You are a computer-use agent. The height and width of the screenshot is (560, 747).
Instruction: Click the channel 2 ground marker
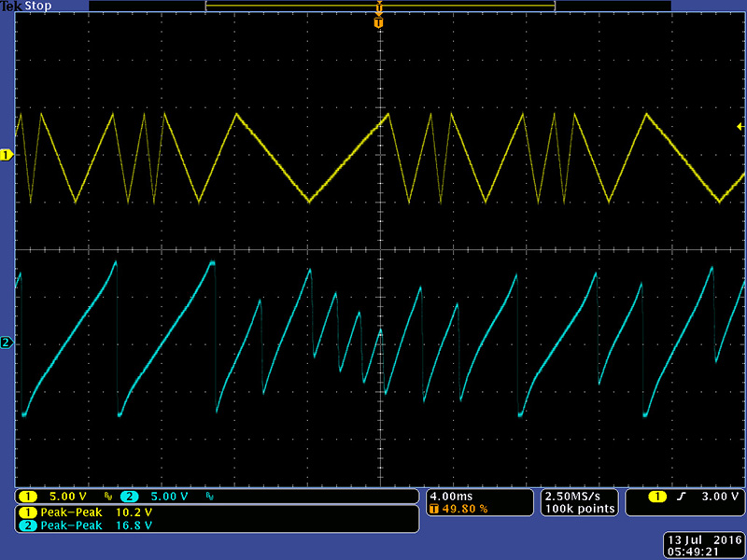pos(6,343)
